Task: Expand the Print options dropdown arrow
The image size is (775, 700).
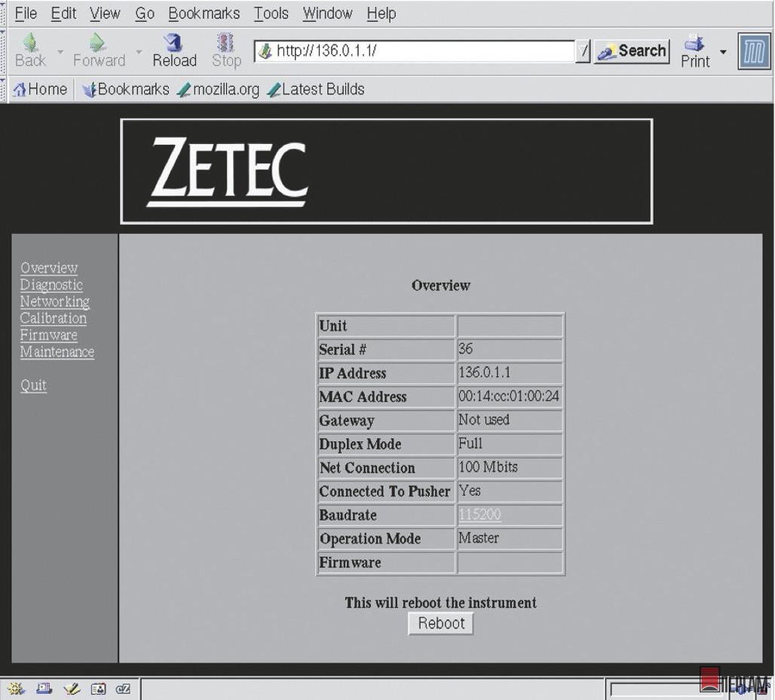Action: (x=723, y=51)
